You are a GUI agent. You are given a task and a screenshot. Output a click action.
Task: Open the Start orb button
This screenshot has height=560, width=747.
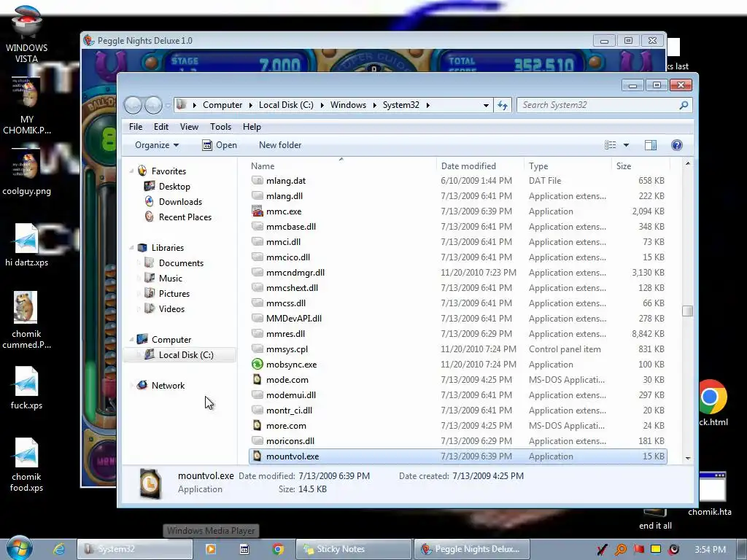click(19, 548)
